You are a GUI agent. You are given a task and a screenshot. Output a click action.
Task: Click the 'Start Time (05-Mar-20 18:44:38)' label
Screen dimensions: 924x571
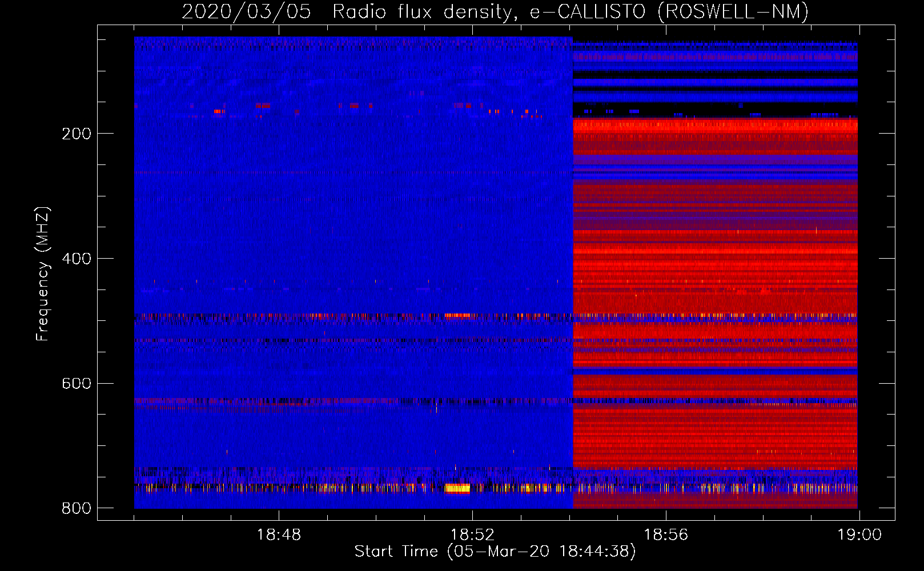click(495, 552)
